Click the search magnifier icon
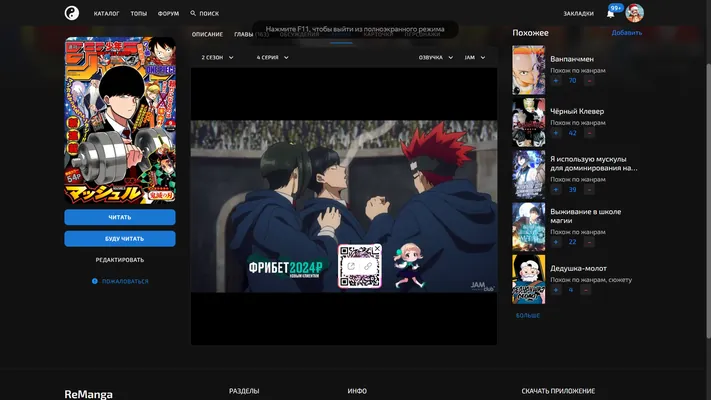The width and height of the screenshot is (711, 400). (x=193, y=13)
